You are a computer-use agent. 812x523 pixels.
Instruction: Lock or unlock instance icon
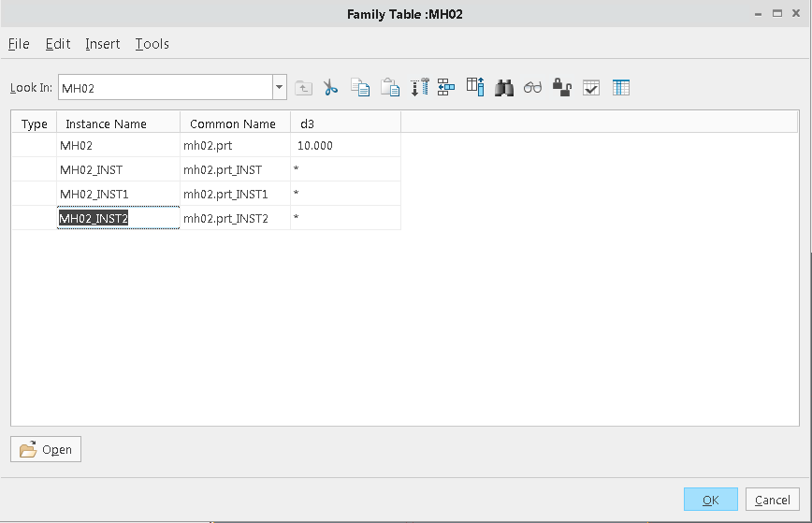click(x=561, y=88)
